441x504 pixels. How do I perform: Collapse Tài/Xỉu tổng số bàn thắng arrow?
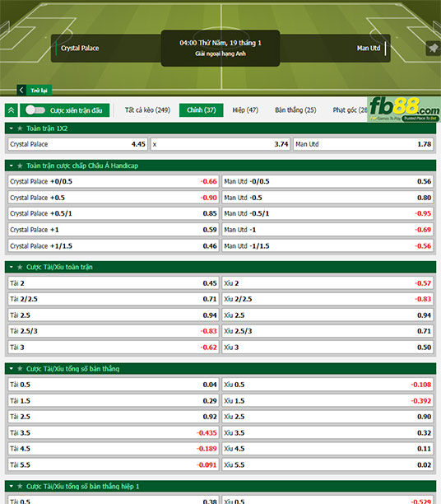(12, 369)
